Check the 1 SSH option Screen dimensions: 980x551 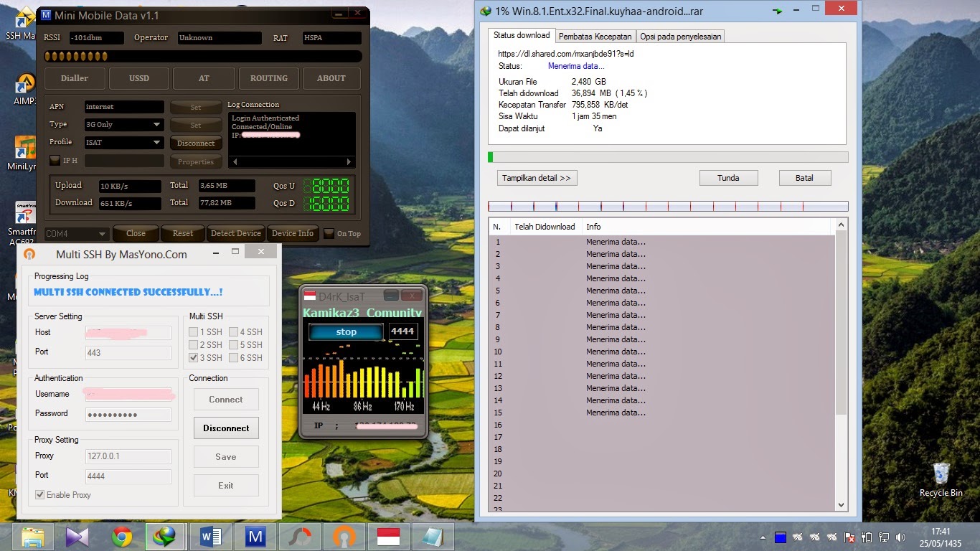(194, 332)
